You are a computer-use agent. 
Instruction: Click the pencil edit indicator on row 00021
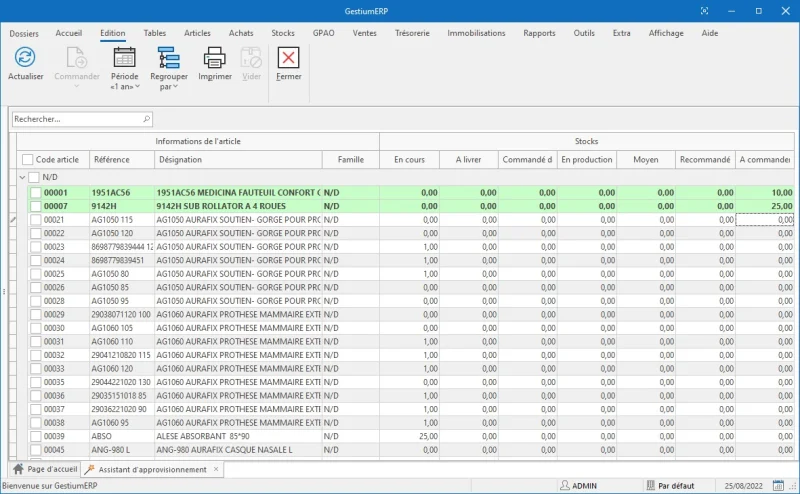coord(13,219)
